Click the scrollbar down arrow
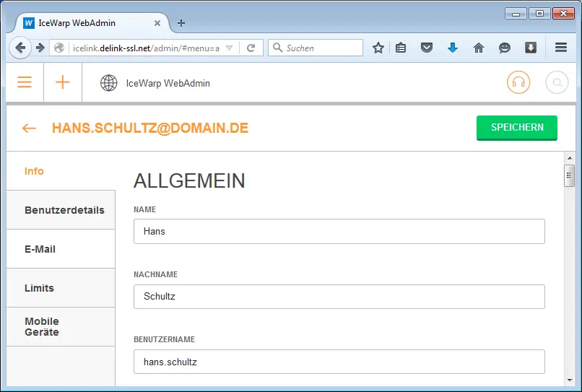The width and height of the screenshot is (582, 392). point(570,380)
